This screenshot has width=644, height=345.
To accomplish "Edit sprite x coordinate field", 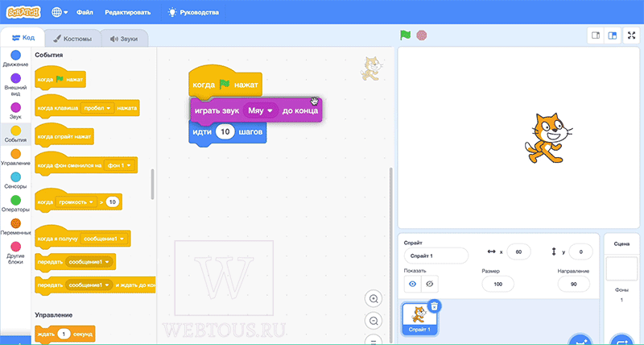I will click(x=518, y=251).
